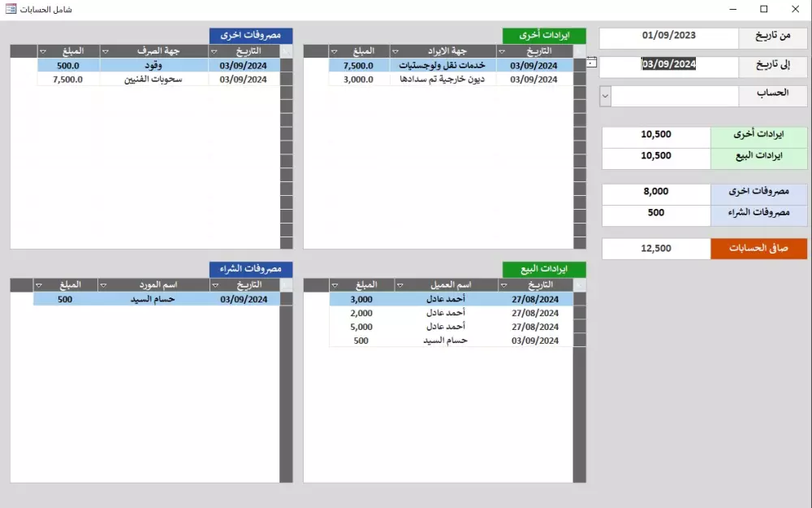
Task: Click green ايرادات البيع header above the table
Action: pyautogui.click(x=544, y=269)
